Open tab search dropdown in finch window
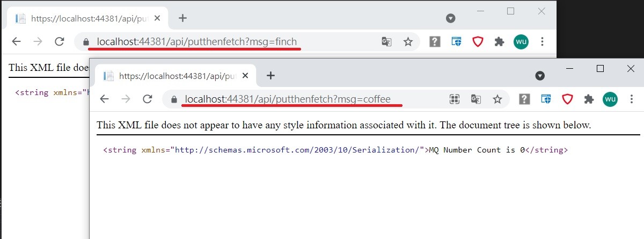Image resolution: width=644 pixels, height=239 pixels. coord(451,18)
